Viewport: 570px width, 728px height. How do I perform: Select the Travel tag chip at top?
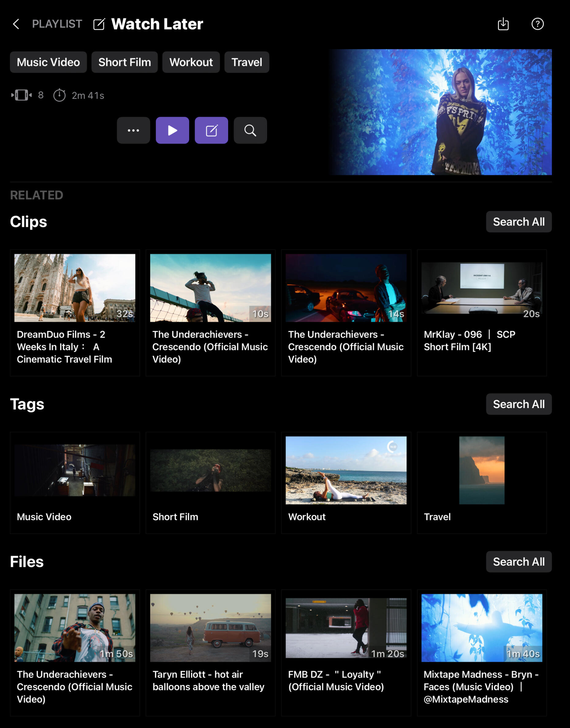(247, 63)
